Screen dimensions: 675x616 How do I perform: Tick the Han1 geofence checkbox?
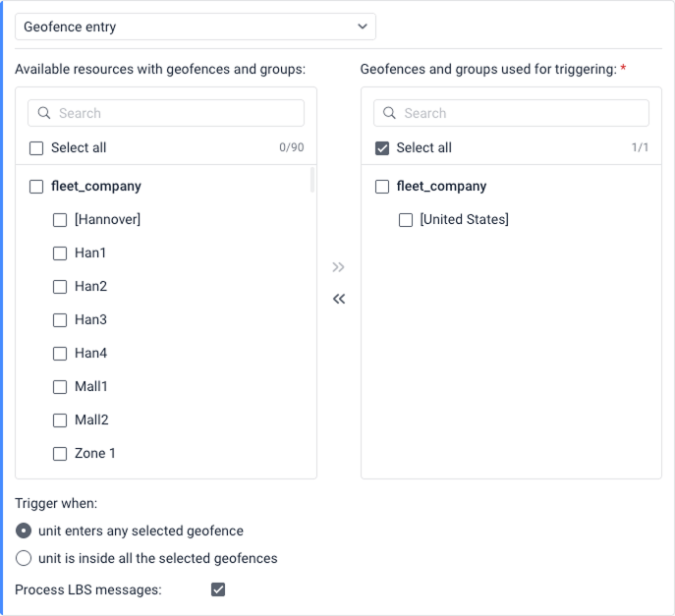[x=60, y=253]
